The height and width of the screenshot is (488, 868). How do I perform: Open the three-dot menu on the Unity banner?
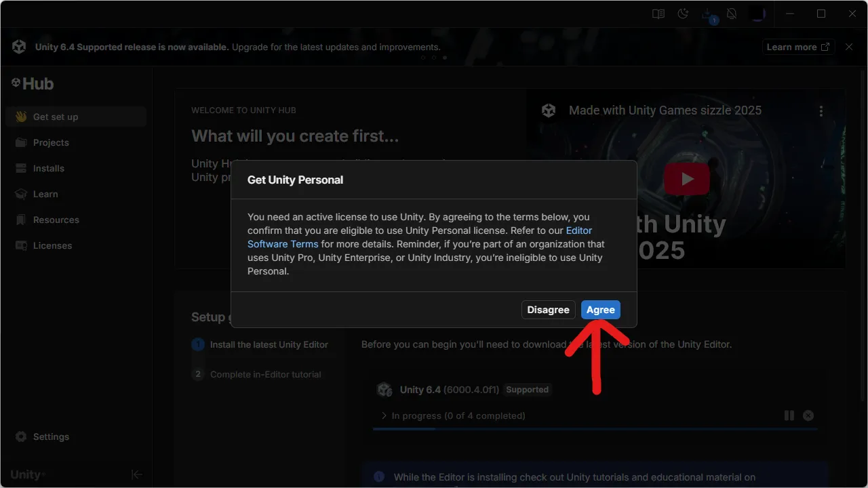(x=821, y=110)
